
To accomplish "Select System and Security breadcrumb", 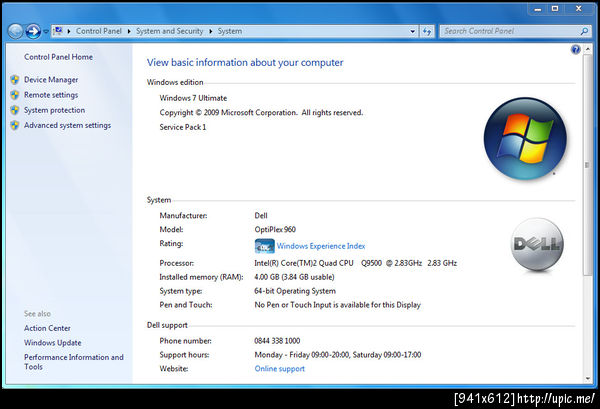I will click(170, 31).
